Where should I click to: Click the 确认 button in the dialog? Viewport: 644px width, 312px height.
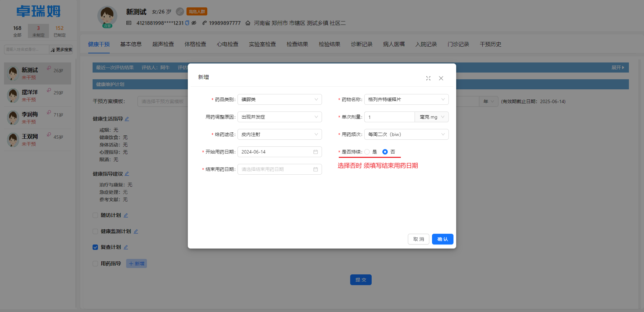[442, 239]
